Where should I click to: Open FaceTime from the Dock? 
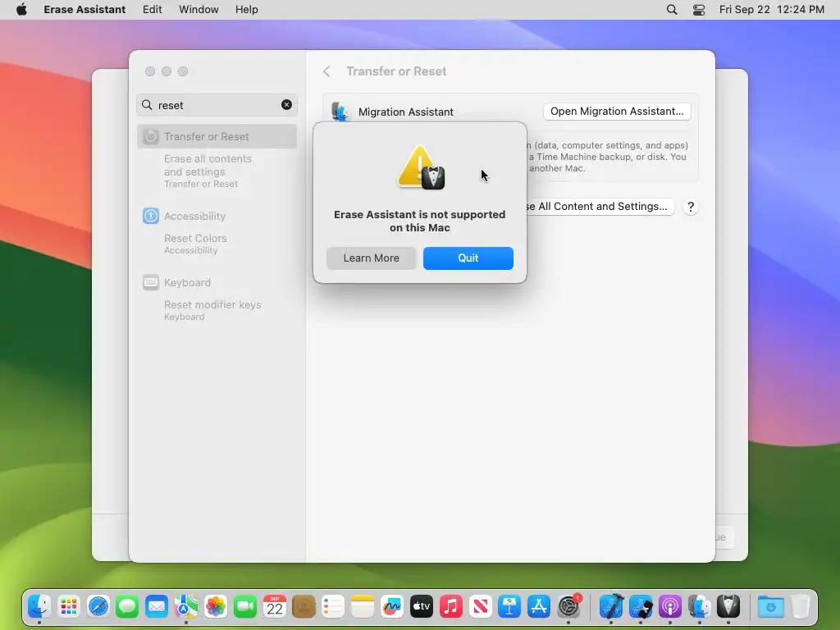[244, 606]
